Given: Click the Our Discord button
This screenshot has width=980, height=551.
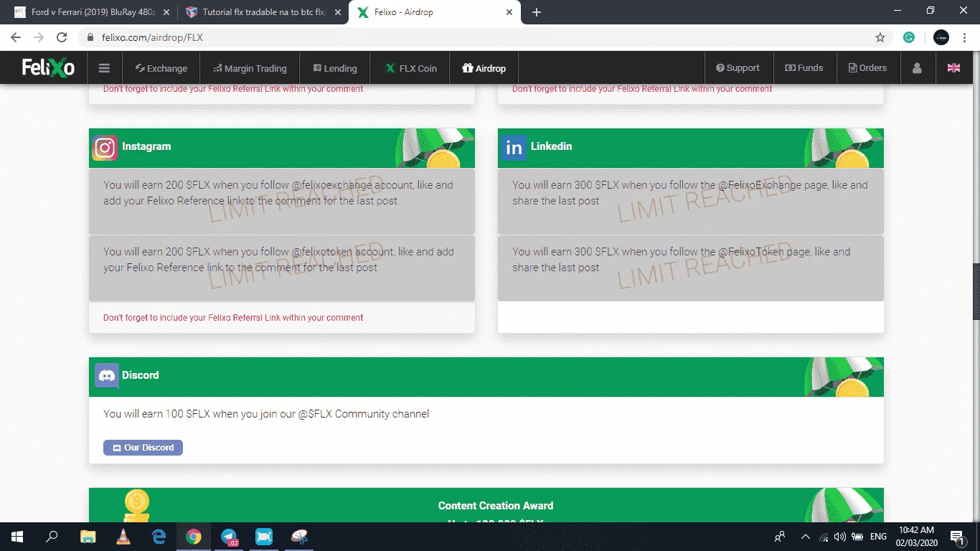Looking at the screenshot, I should coord(143,448).
